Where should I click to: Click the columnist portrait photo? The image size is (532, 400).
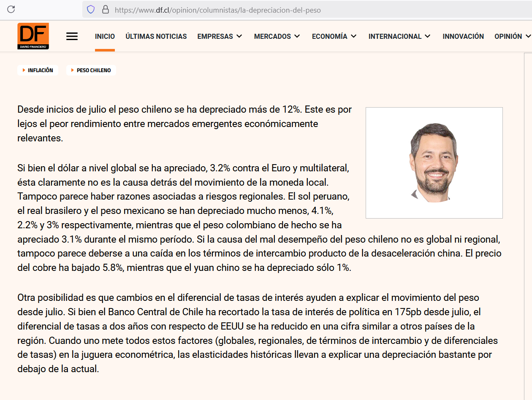[434, 163]
